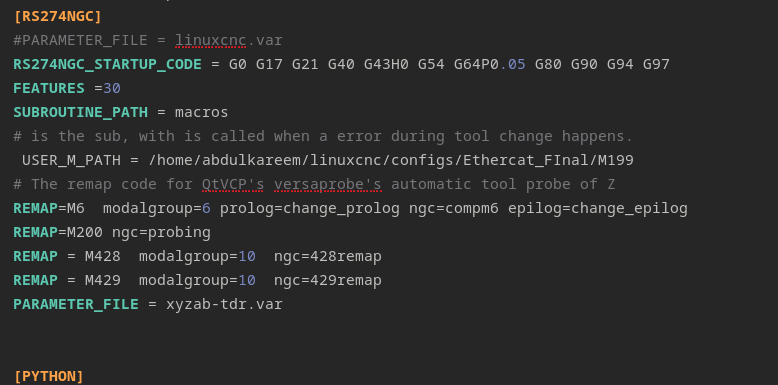
Task: Click the FEATURES value 30
Action: [112, 88]
